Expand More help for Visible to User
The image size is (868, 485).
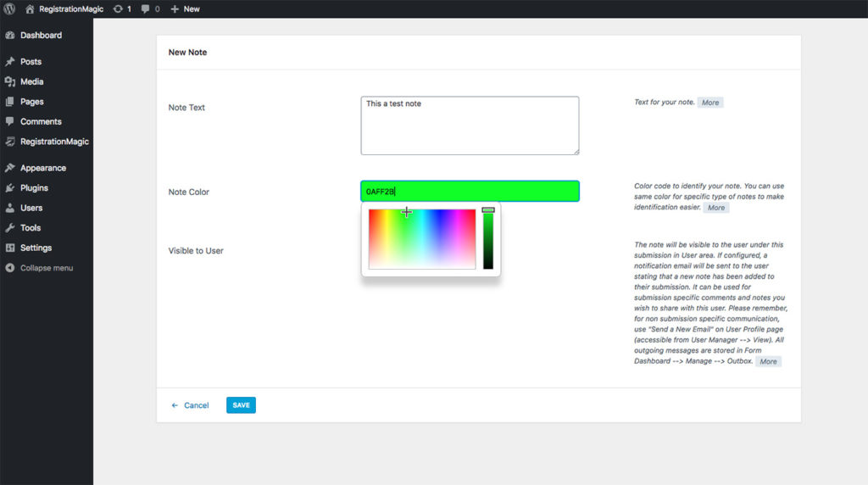click(768, 361)
